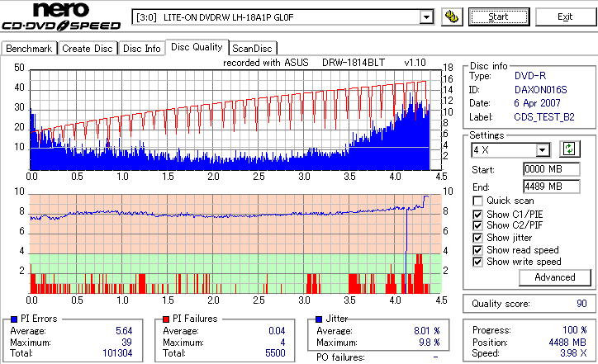Image resolution: width=598 pixels, height=364 pixels.
Task: Click the End position field showing 4489 MB
Action: (552, 187)
